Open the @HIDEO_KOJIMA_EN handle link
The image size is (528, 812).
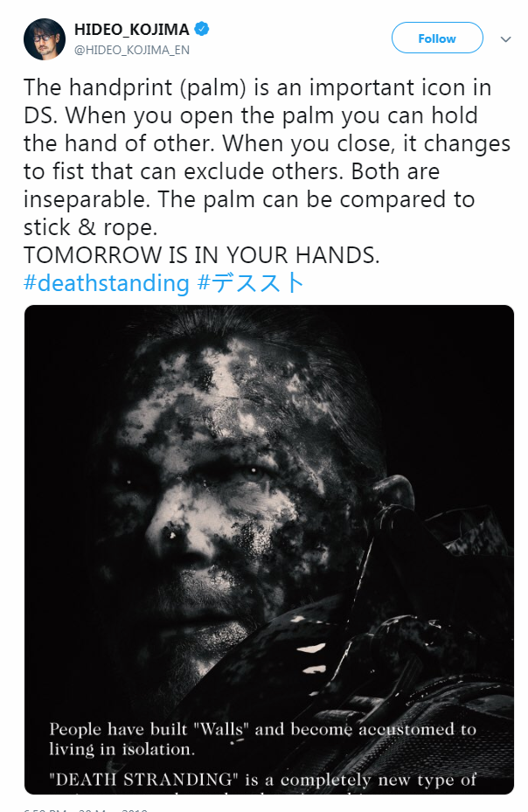(132, 50)
